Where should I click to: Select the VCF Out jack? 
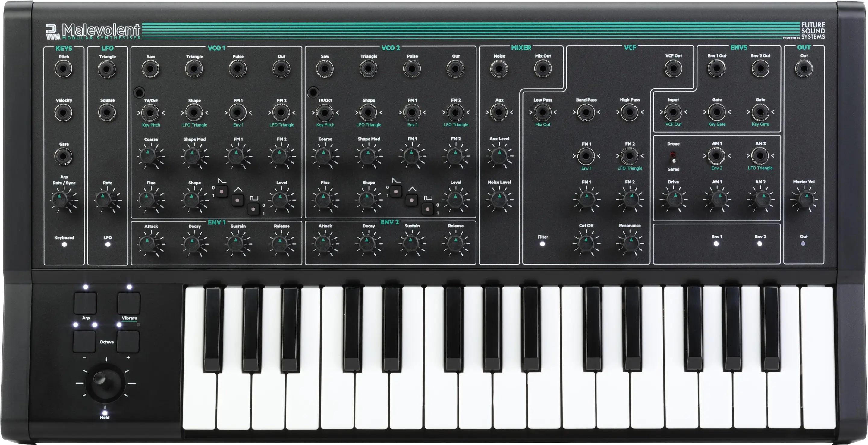click(673, 68)
